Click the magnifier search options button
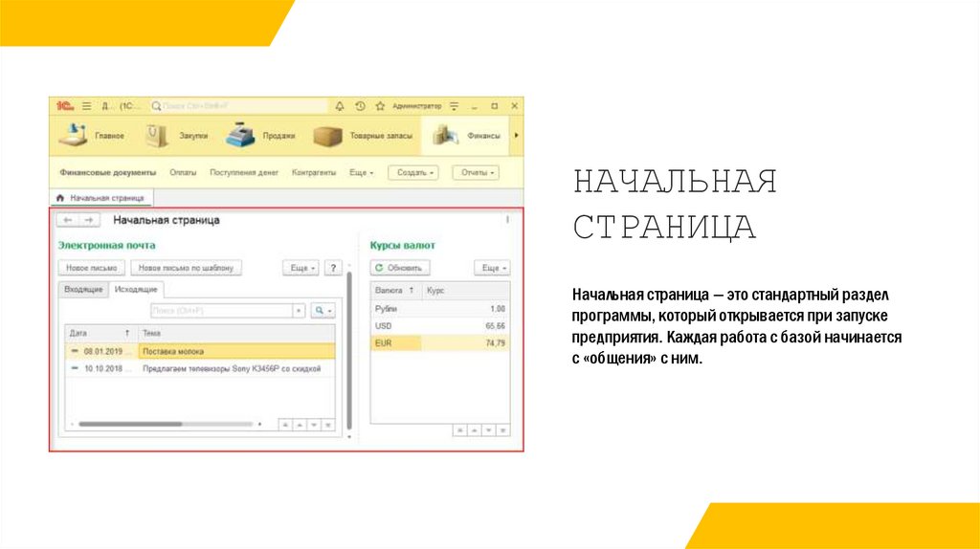980x549 pixels. tap(323, 311)
